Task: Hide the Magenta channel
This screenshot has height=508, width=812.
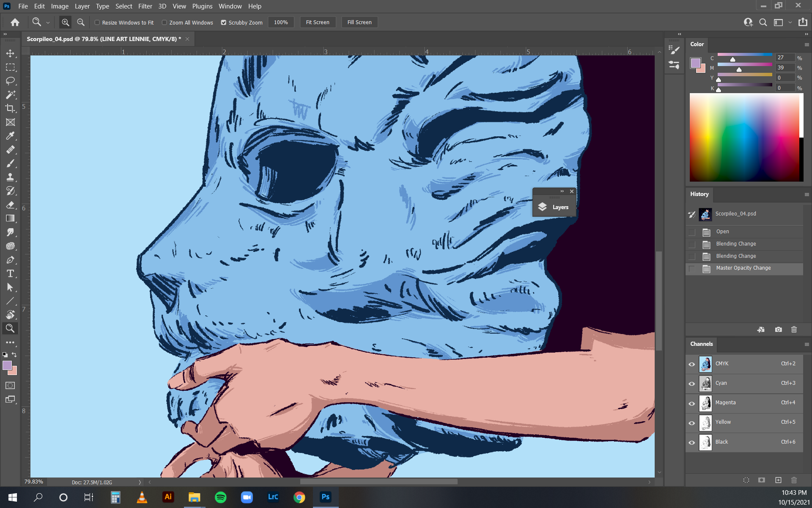Action: [692, 403]
